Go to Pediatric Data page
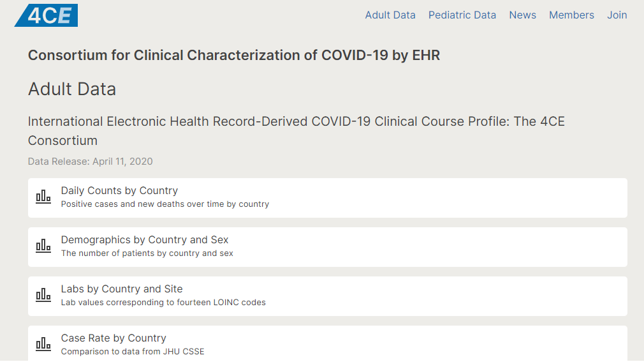 click(x=462, y=15)
